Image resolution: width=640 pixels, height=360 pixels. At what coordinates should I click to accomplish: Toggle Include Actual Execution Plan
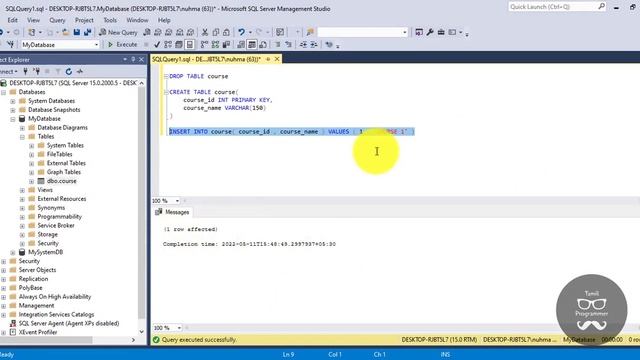[x=204, y=44]
